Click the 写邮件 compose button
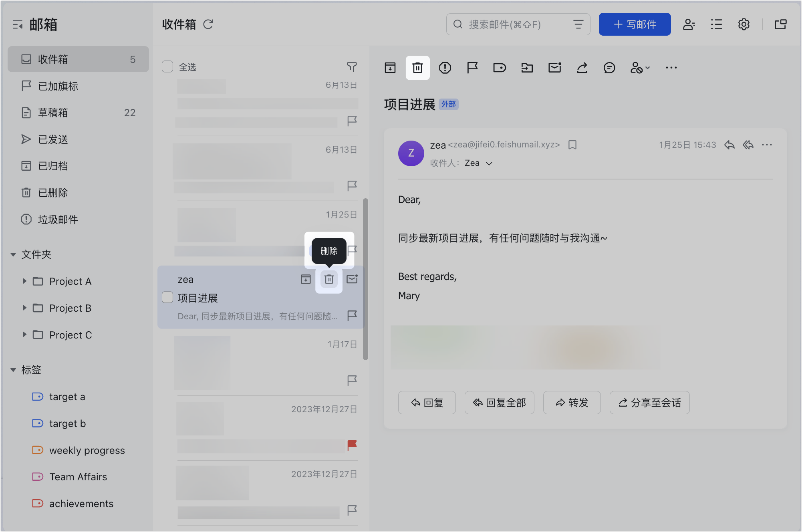 (635, 24)
